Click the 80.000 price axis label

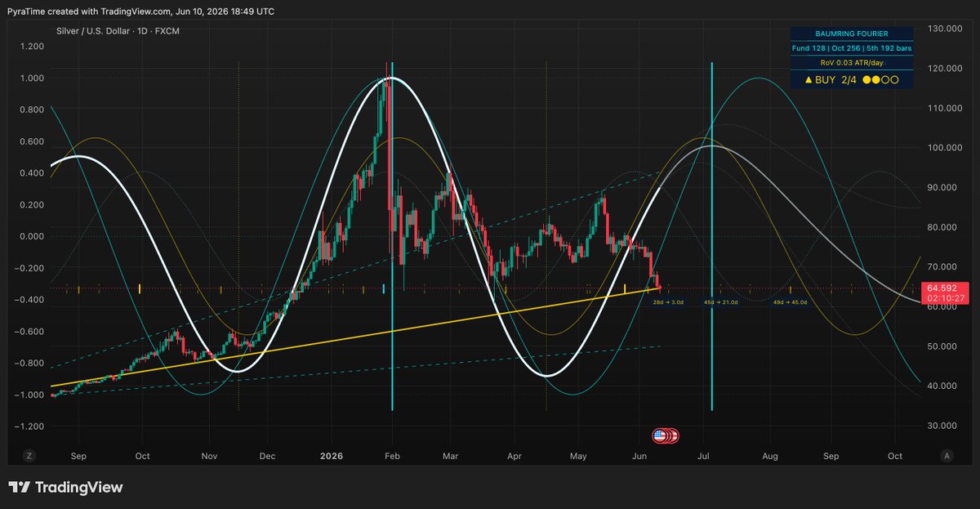944,227
